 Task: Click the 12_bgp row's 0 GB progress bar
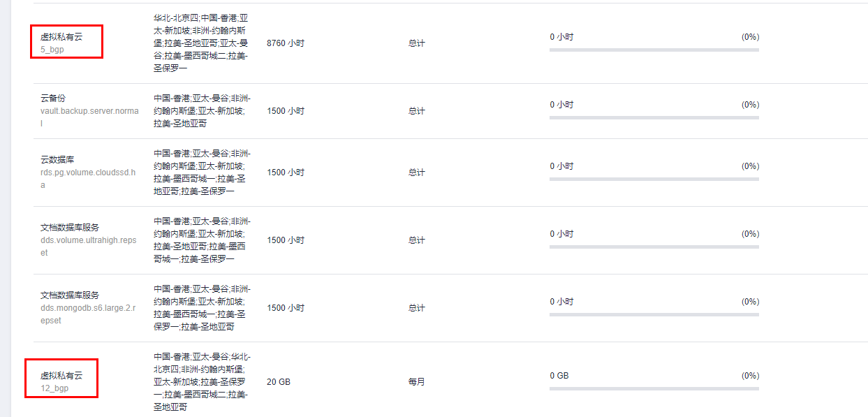coord(654,389)
